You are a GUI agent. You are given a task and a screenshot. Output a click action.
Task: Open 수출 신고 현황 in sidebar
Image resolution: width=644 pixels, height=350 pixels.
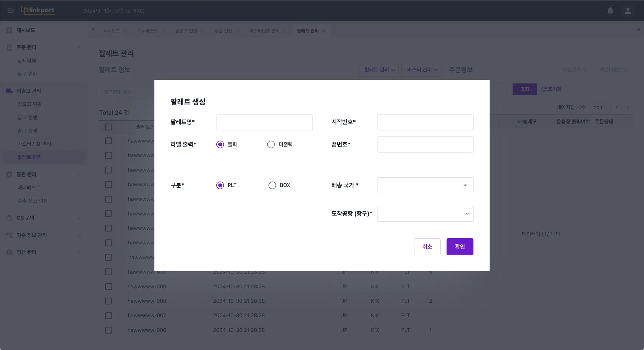coord(32,201)
